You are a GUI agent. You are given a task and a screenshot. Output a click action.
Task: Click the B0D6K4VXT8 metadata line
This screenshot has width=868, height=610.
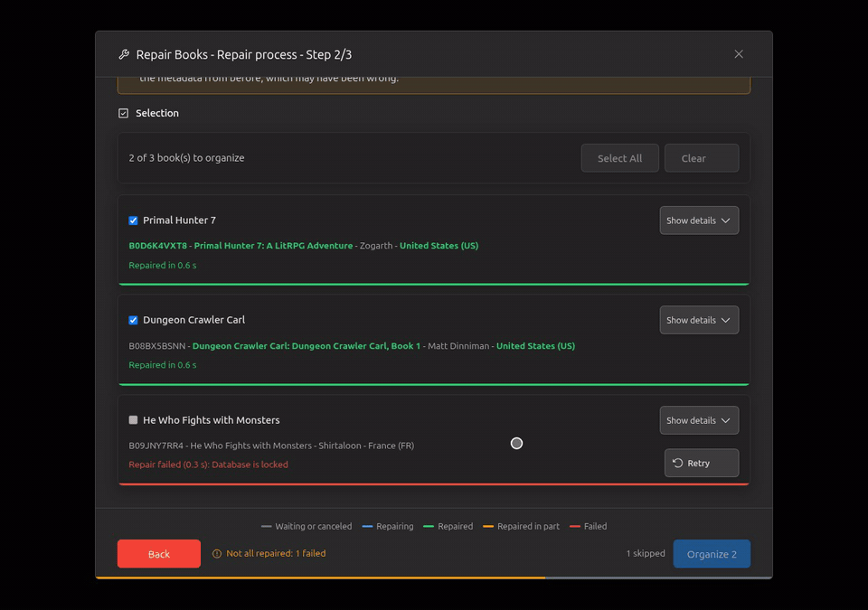pos(304,245)
